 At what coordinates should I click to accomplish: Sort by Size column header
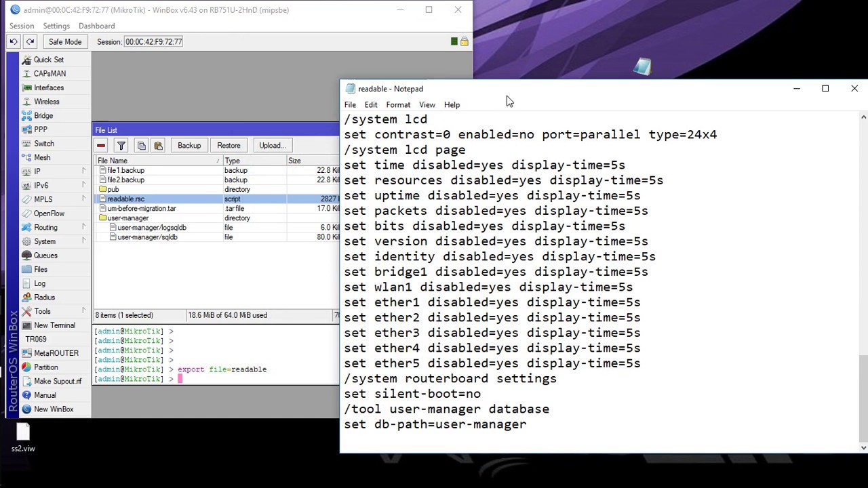point(313,161)
